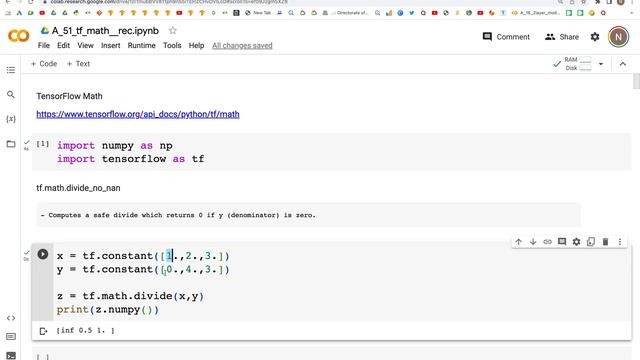The height and width of the screenshot is (360, 640).
Task: Add a new Text cell
Action: click(78, 64)
